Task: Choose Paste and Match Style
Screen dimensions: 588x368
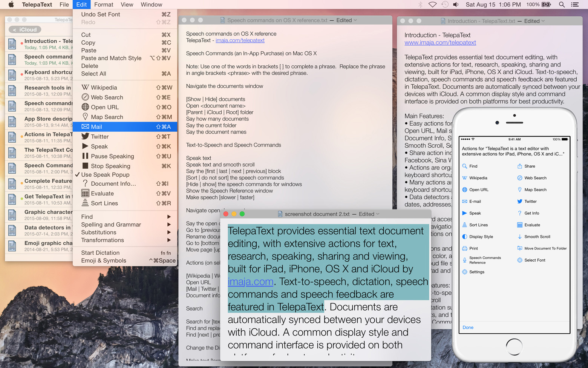Action: coord(125,58)
